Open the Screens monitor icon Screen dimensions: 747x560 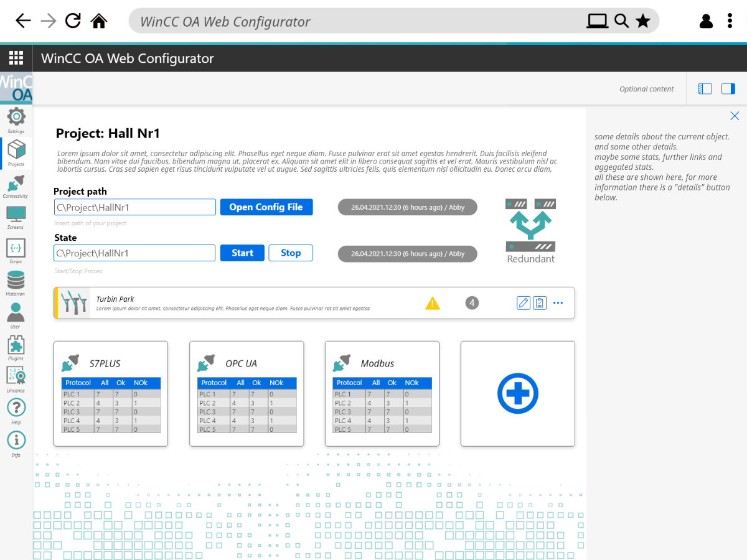[16, 215]
